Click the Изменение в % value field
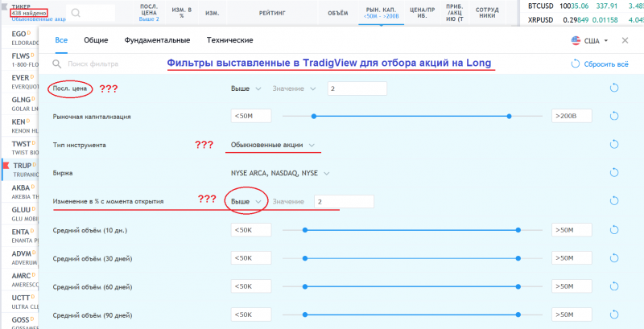 click(345, 201)
